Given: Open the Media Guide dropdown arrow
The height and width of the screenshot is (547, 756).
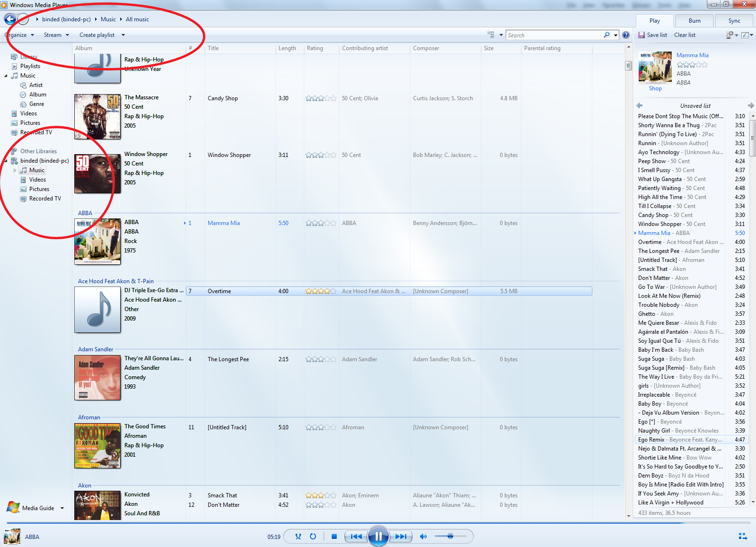Looking at the screenshot, I should click(x=62, y=508).
